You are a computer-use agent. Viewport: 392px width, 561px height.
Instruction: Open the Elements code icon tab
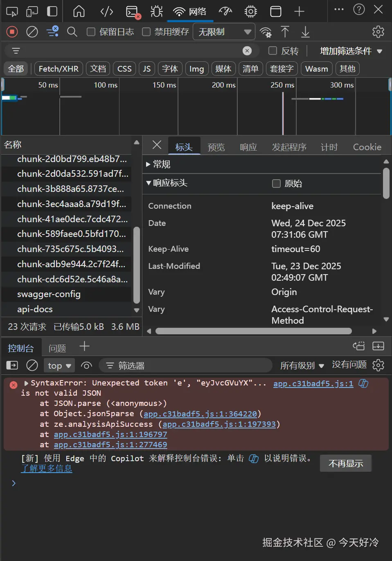tap(107, 11)
